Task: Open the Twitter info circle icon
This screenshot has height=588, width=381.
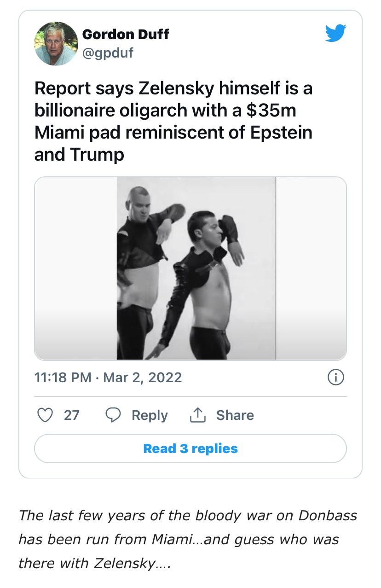Action: (x=335, y=378)
